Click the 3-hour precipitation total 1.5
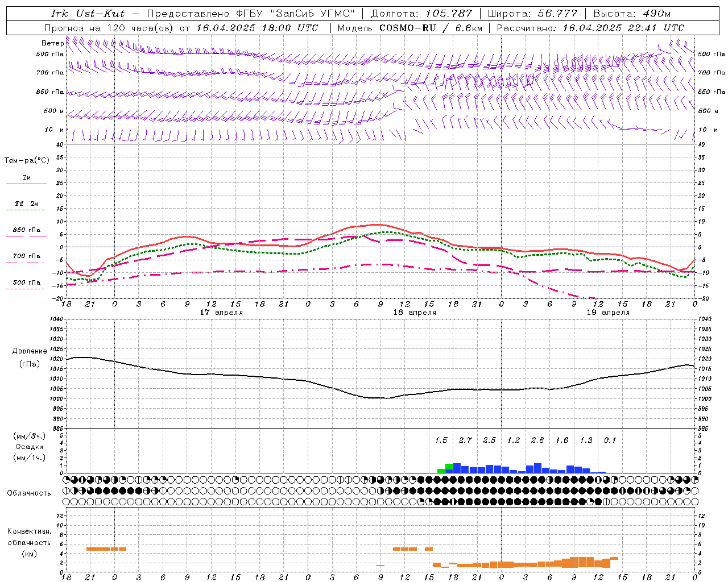Image resolution: width=728 pixels, height=582 pixels. (x=441, y=440)
